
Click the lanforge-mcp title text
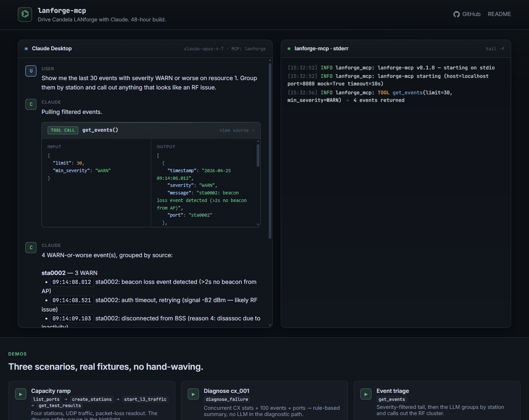(x=62, y=11)
